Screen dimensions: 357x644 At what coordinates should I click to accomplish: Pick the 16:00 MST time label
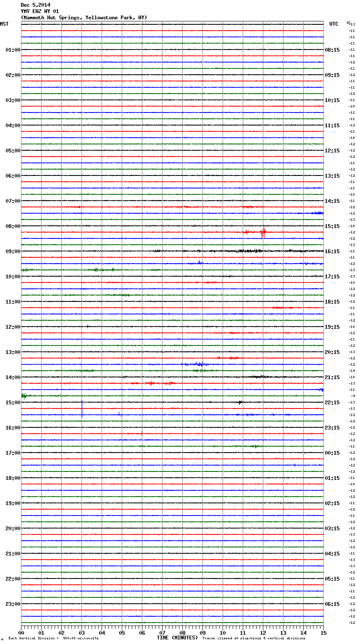(13, 428)
